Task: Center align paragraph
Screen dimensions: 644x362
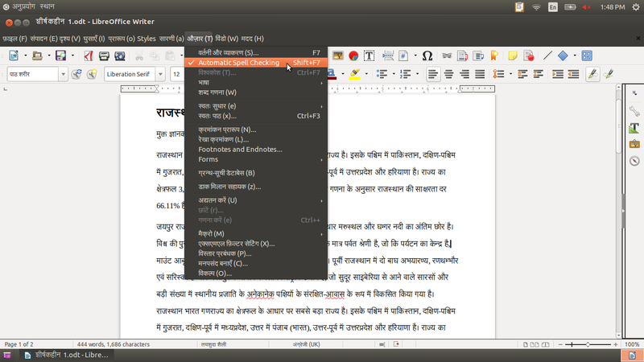Action: tap(448, 74)
